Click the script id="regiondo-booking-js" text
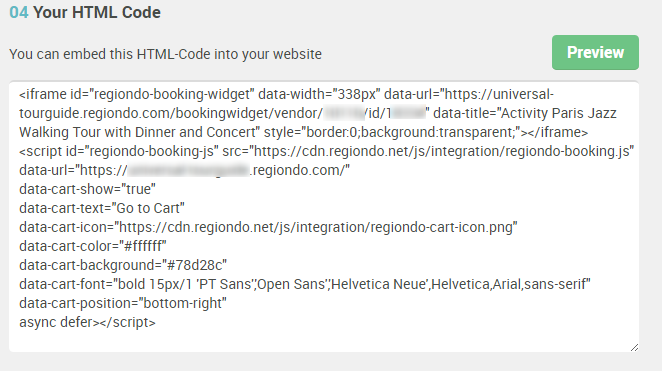The width and height of the screenshot is (662, 371). click(x=119, y=151)
